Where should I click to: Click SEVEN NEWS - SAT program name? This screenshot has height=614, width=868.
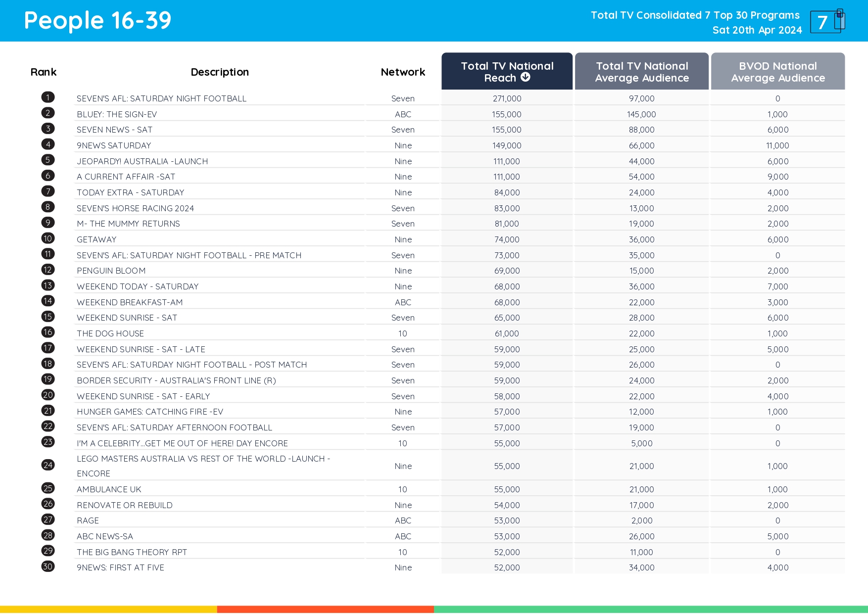tap(114, 130)
